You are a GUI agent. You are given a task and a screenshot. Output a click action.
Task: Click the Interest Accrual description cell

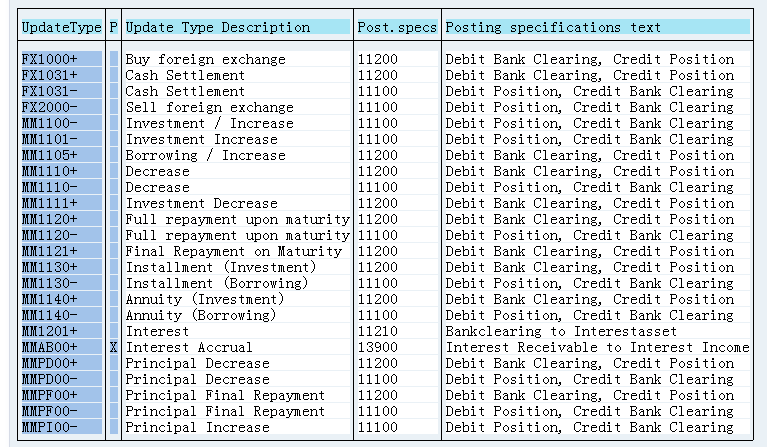189,347
